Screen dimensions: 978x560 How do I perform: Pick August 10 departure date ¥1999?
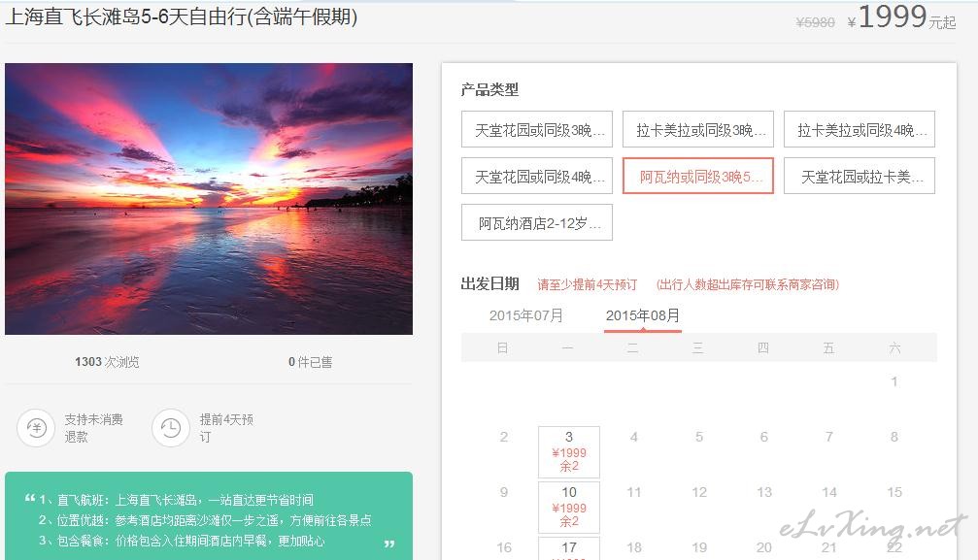point(569,507)
